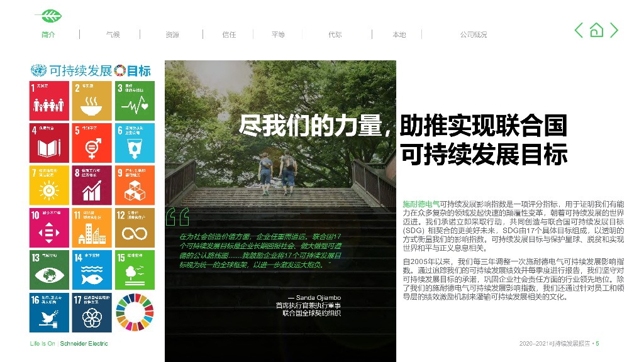Screen dimensions: 644x362
Task: Click SDG 14 Life Below Water tile
Action: pyautogui.click(x=92, y=270)
